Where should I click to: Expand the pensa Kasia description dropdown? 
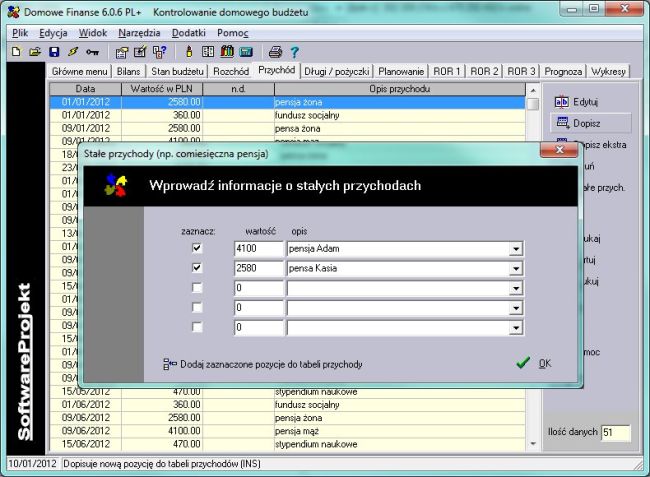tap(516, 268)
